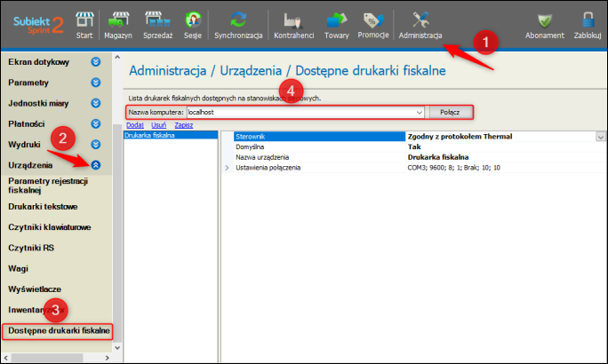Select the Domyślna property row
The height and width of the screenshot is (364, 608).
(420, 146)
